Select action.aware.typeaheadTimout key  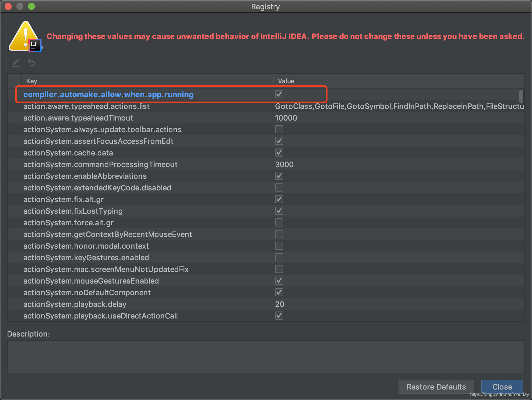[78, 118]
